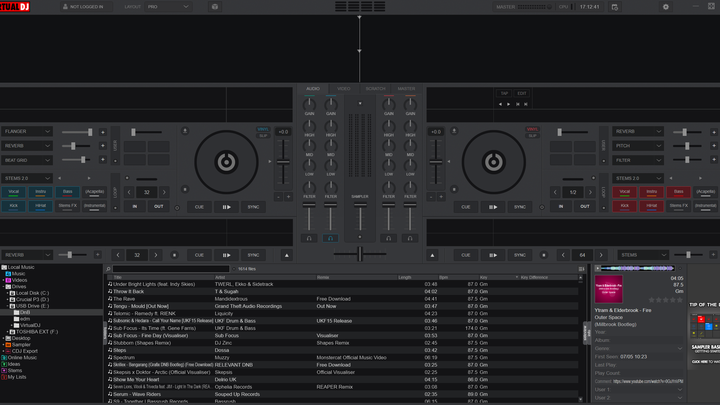Open the browser options list icon by the search bar

point(581,269)
